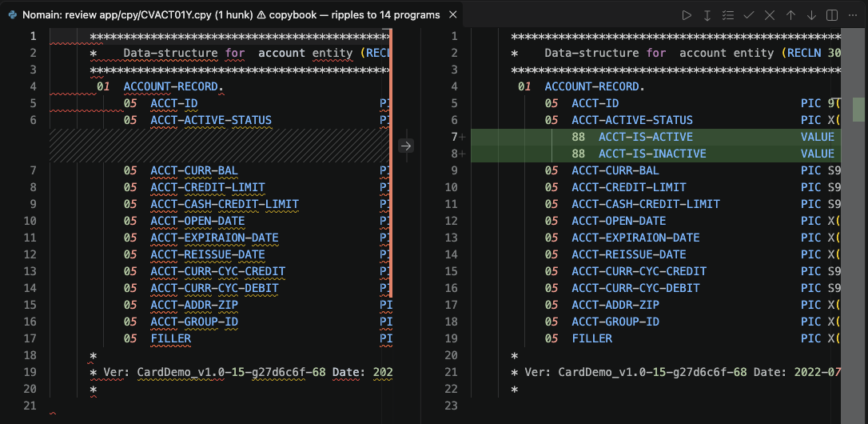
Task: Click ACCT-CASH-CREDIT-LIMIT in the left pane
Action: point(225,204)
